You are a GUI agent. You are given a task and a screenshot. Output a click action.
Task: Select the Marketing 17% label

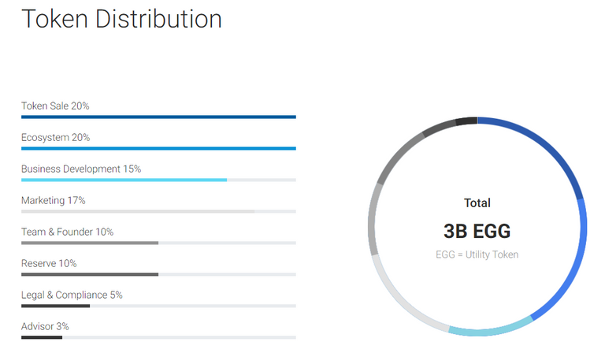tap(54, 200)
